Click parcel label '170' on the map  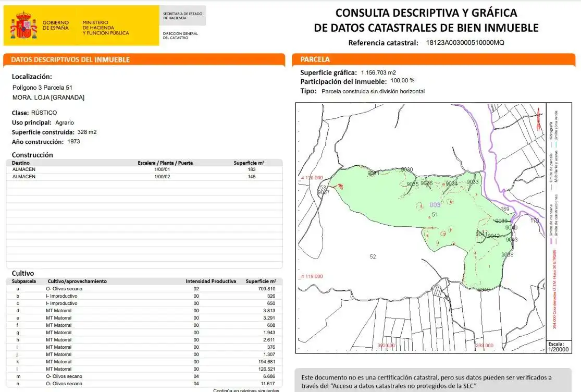pyautogui.click(x=535, y=220)
